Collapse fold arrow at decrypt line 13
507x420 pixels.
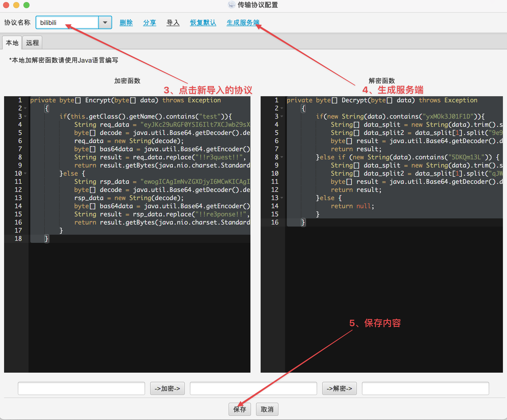[x=282, y=198]
